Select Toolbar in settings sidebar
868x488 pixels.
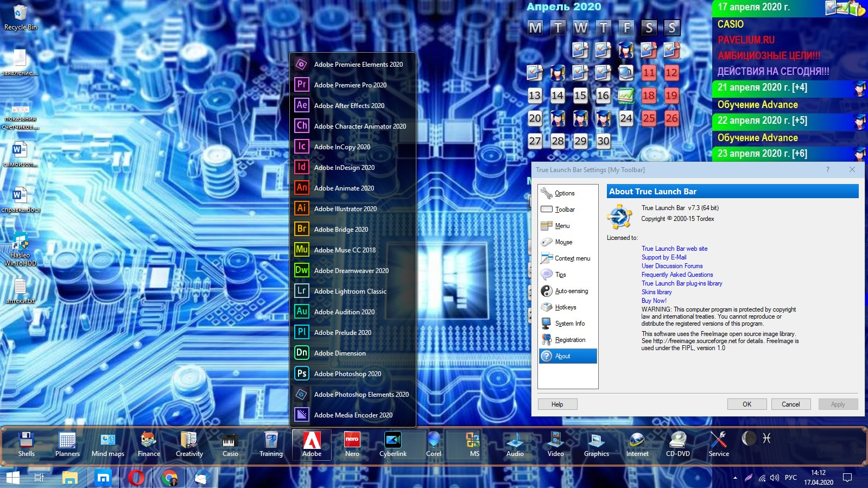point(568,210)
